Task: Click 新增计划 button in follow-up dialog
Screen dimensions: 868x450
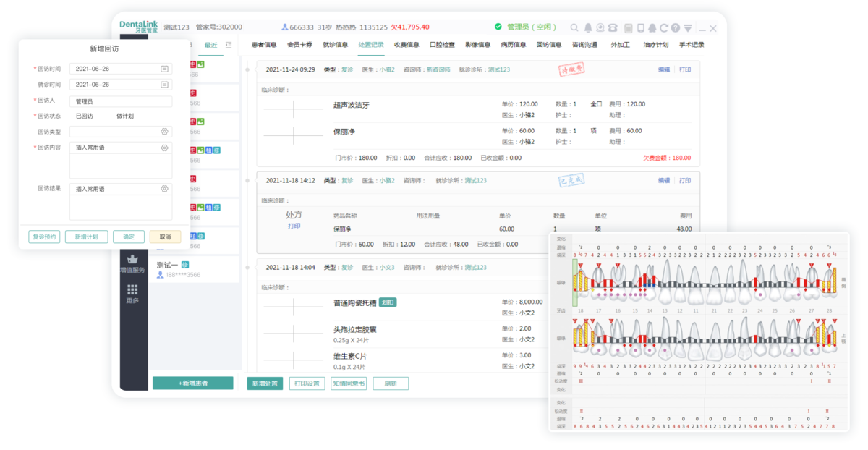Action: click(x=86, y=237)
